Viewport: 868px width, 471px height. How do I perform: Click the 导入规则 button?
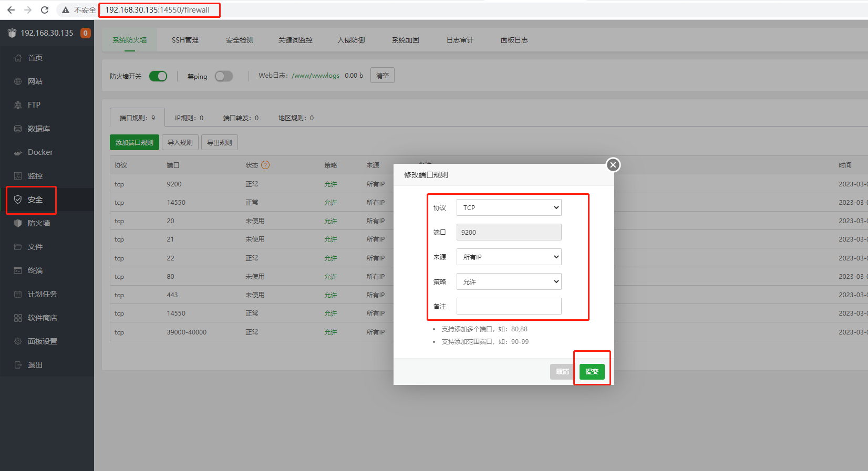[x=180, y=142]
